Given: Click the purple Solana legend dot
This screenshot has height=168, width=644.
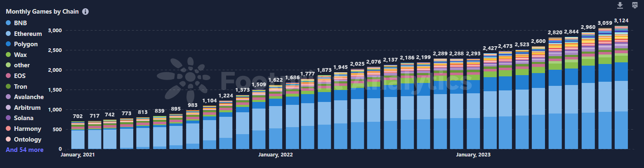Looking at the screenshot, I should (x=8, y=118).
